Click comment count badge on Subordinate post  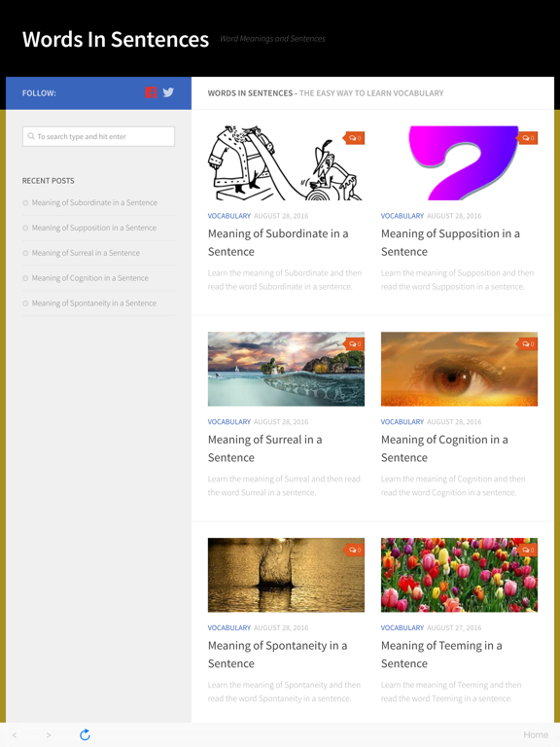tap(354, 138)
